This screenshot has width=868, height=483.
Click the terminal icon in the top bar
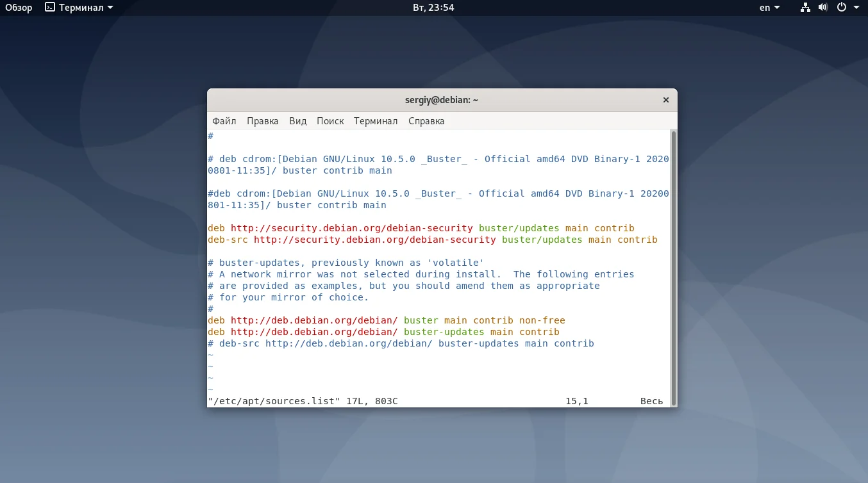[50, 8]
